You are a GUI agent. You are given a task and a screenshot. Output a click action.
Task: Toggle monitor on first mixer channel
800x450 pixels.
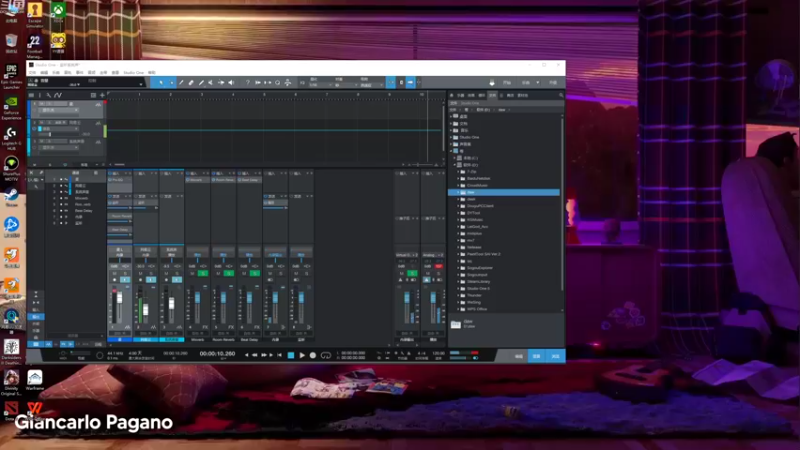click(x=125, y=280)
